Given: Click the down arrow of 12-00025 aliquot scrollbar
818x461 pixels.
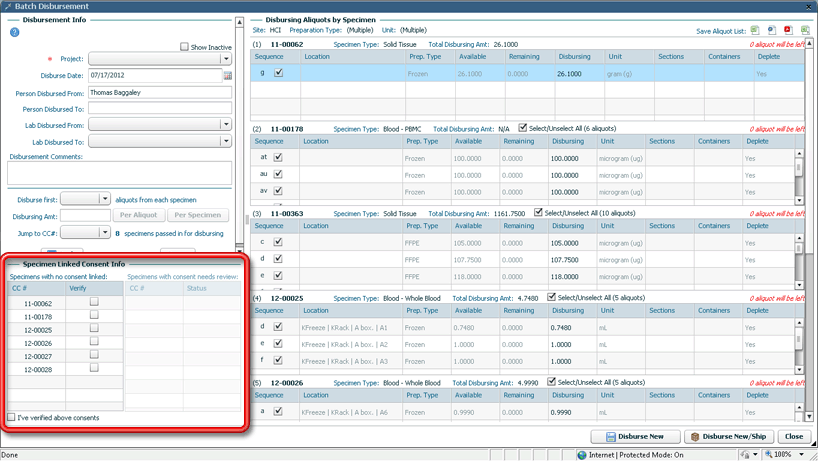Looking at the screenshot, I should [799, 369].
